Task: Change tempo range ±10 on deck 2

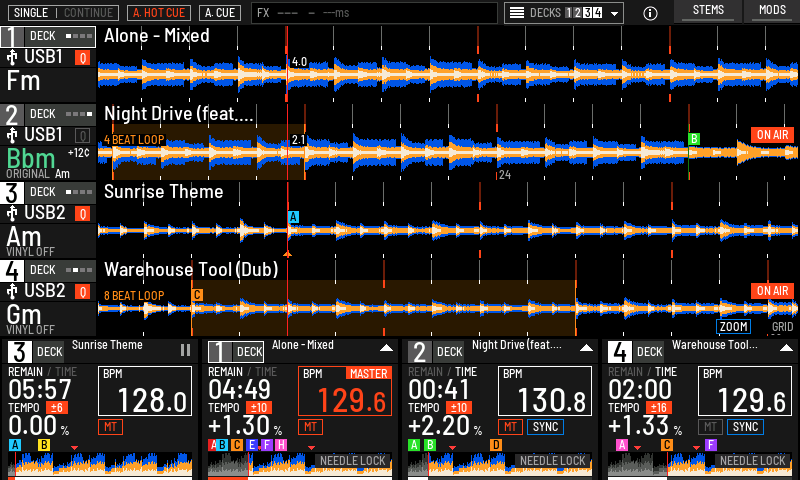Action: pyautogui.click(x=459, y=408)
